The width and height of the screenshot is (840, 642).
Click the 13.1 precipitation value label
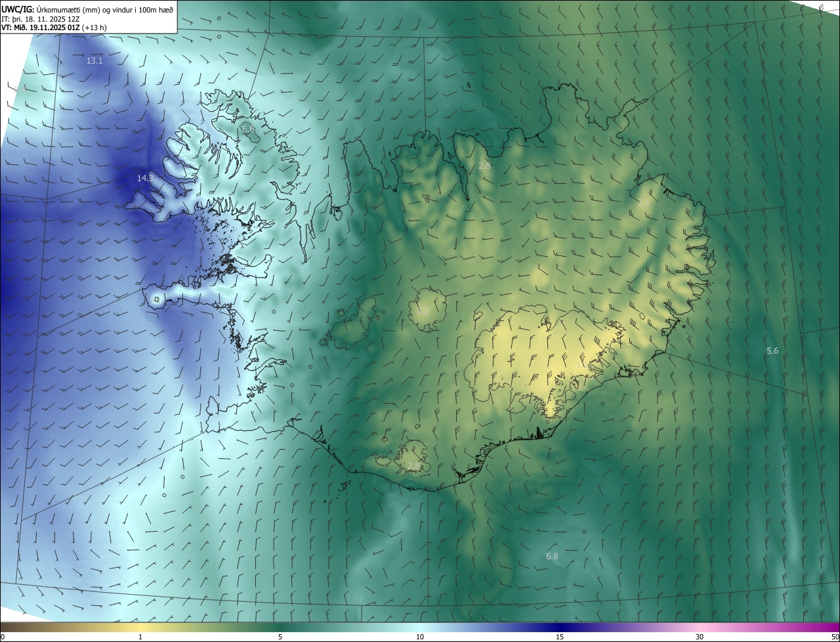pyautogui.click(x=94, y=60)
